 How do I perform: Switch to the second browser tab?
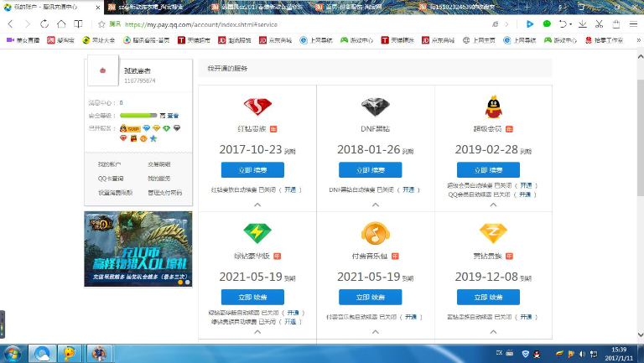point(156,7)
